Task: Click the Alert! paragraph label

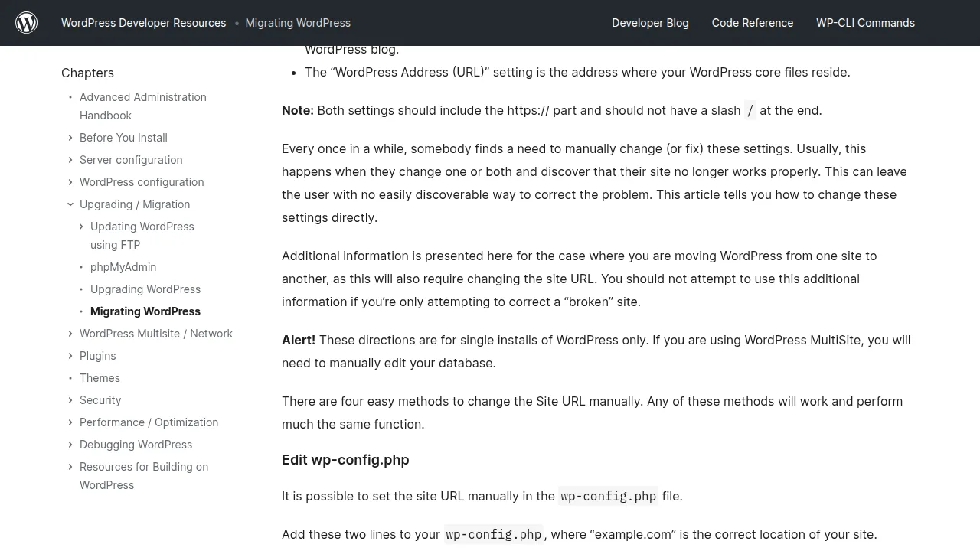Action: pos(299,340)
